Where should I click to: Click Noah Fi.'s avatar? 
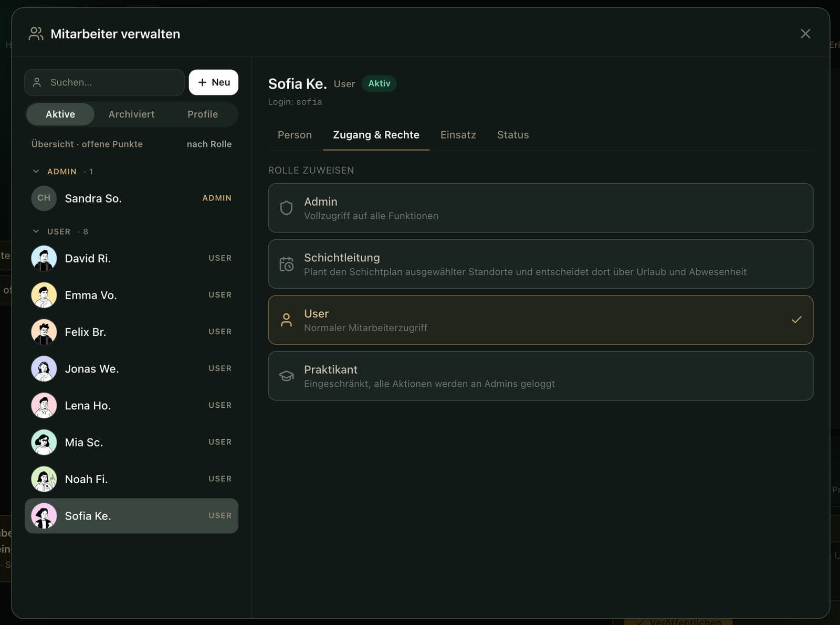(x=44, y=479)
